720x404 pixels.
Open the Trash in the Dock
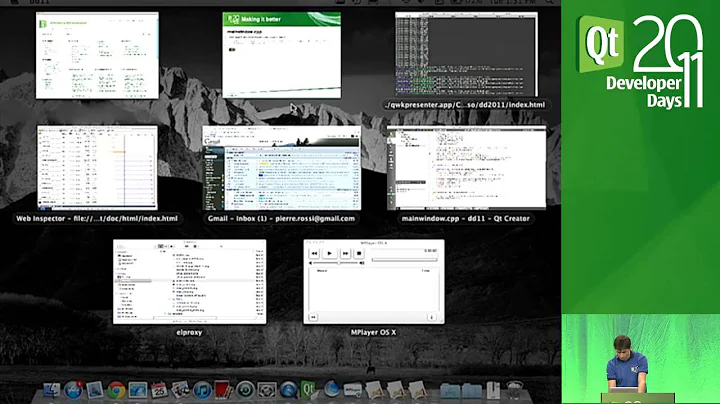click(515, 390)
